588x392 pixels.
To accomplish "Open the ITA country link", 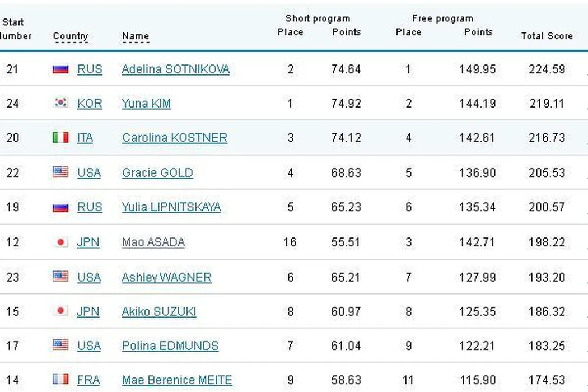I will pos(85,138).
